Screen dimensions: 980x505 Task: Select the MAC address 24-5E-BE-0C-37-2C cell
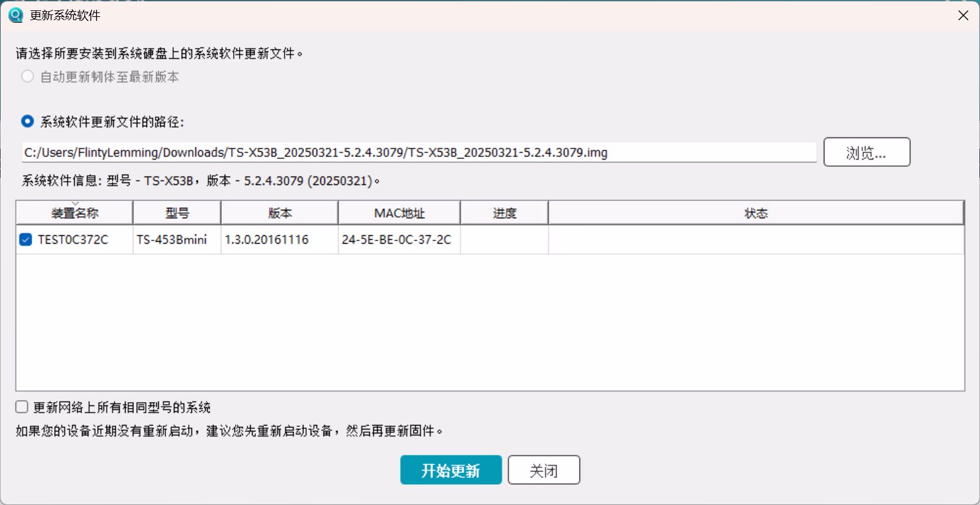(x=397, y=240)
